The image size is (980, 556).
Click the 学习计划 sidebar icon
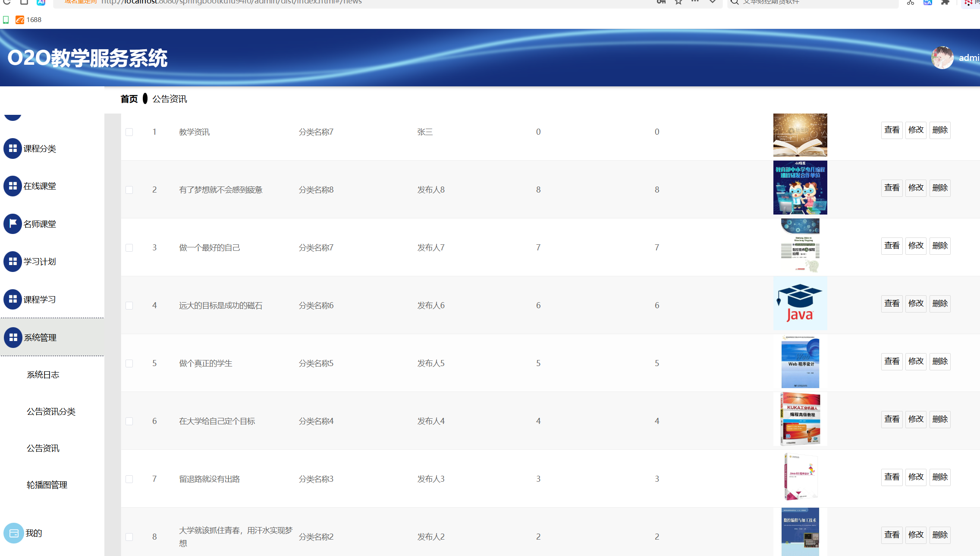click(13, 262)
